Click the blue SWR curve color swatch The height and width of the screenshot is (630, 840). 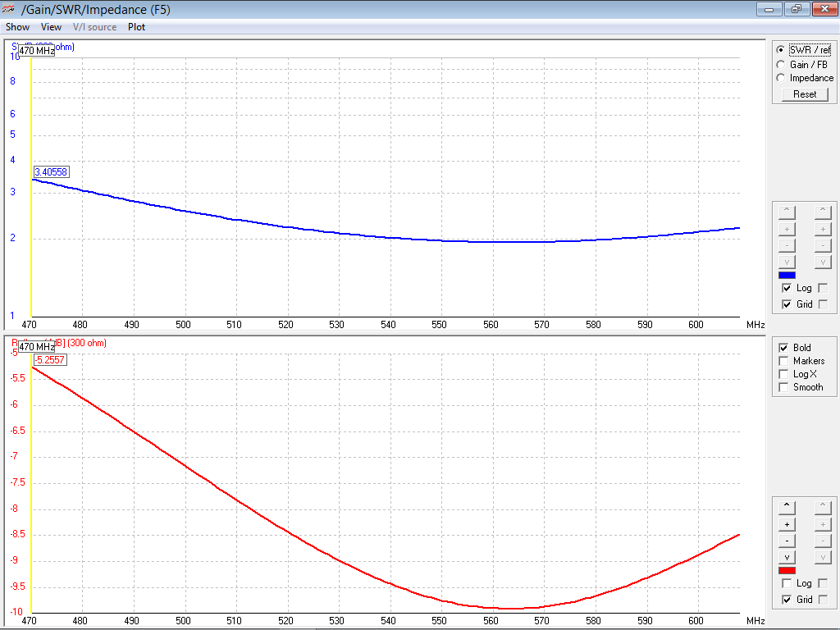tap(787, 275)
